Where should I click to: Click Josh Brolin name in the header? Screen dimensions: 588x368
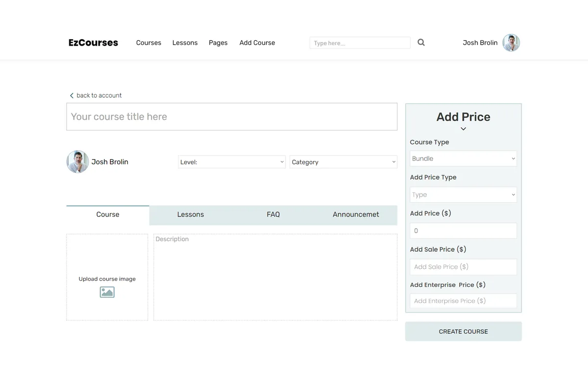pos(480,43)
